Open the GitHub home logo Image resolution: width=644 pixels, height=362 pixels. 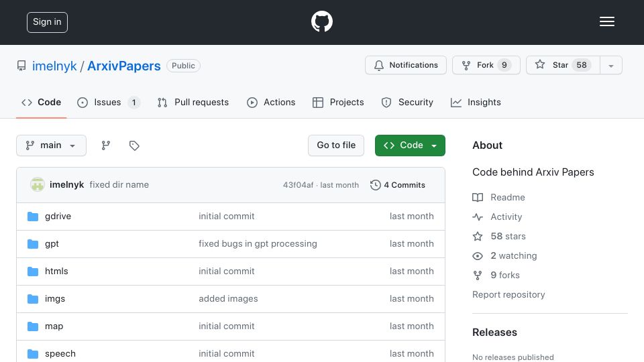click(321, 21)
